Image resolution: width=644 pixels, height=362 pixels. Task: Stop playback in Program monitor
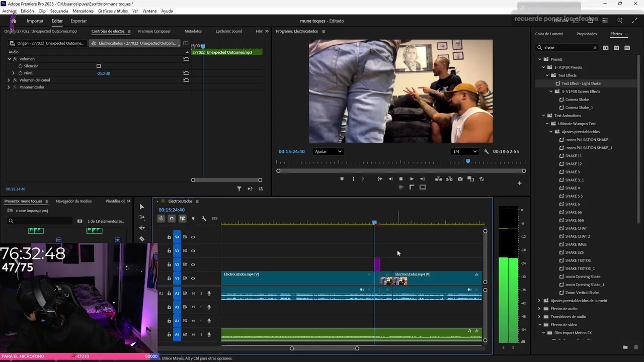pos(401,179)
